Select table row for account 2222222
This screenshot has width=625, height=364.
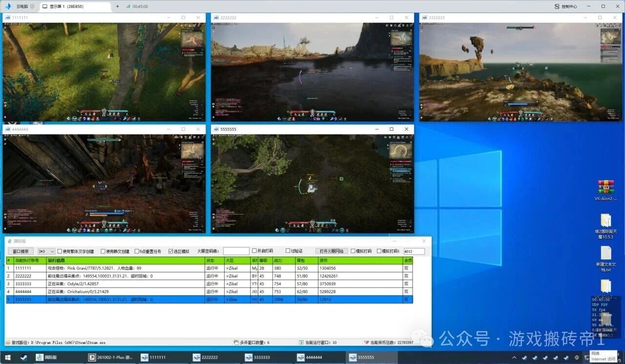209,276
